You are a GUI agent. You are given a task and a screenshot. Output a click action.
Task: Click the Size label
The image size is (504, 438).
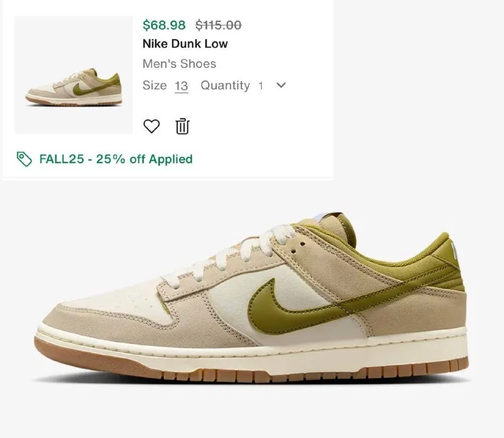click(154, 86)
